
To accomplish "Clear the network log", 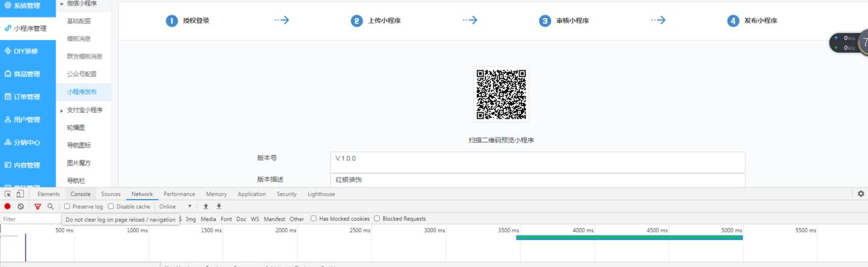I will [x=21, y=207].
